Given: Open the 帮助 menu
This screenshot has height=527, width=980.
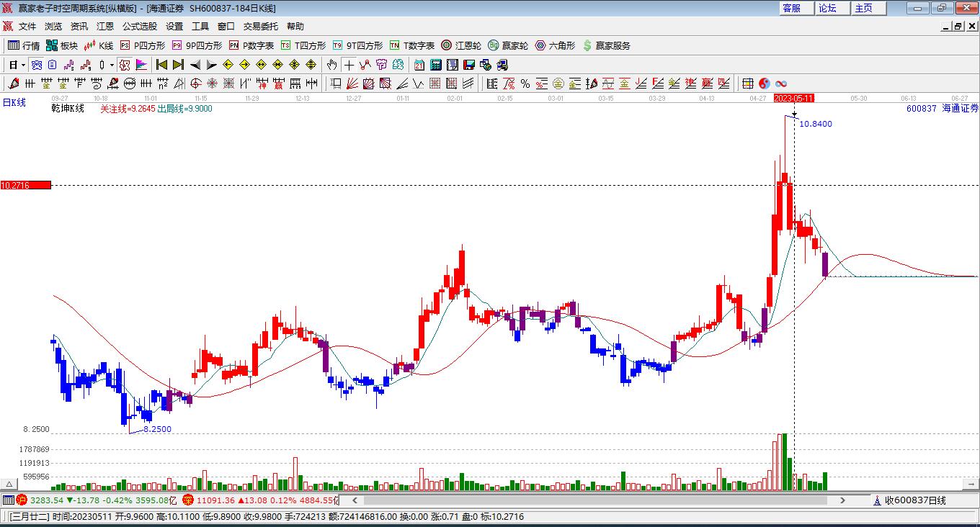Looking at the screenshot, I should coord(295,27).
